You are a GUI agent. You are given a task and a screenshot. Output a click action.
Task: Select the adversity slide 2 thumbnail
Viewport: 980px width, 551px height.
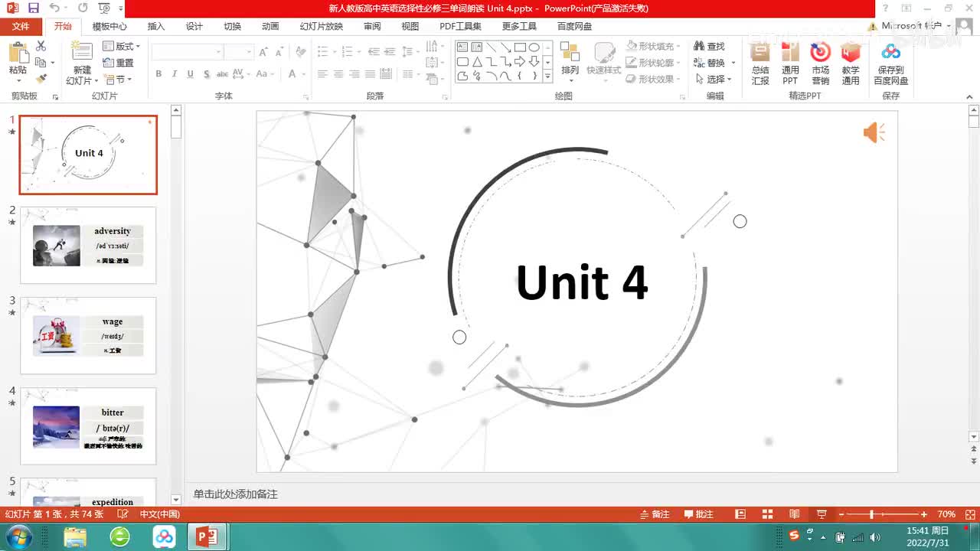click(88, 246)
